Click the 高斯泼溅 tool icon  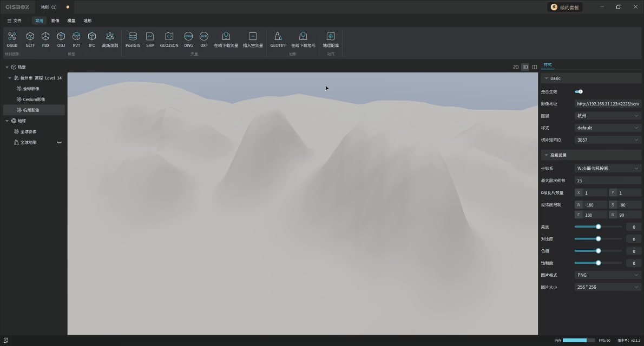coord(110,37)
